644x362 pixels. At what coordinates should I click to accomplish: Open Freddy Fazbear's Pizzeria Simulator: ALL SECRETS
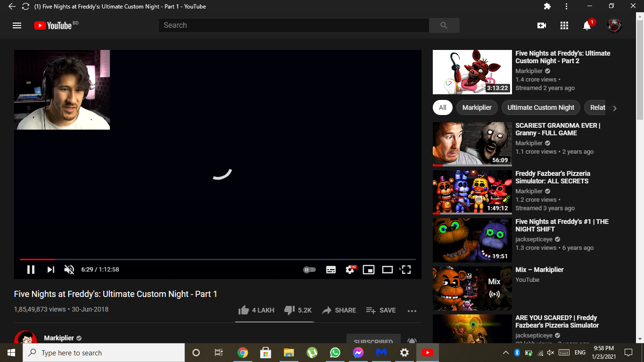(553, 177)
